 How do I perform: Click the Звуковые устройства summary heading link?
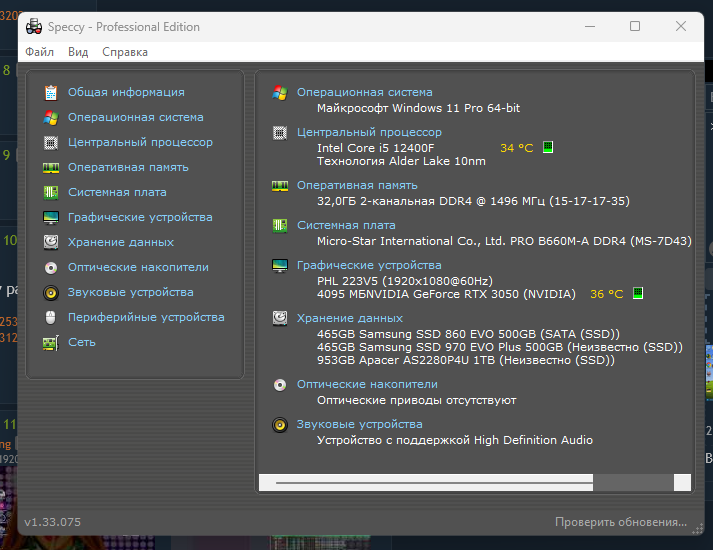tap(360, 425)
